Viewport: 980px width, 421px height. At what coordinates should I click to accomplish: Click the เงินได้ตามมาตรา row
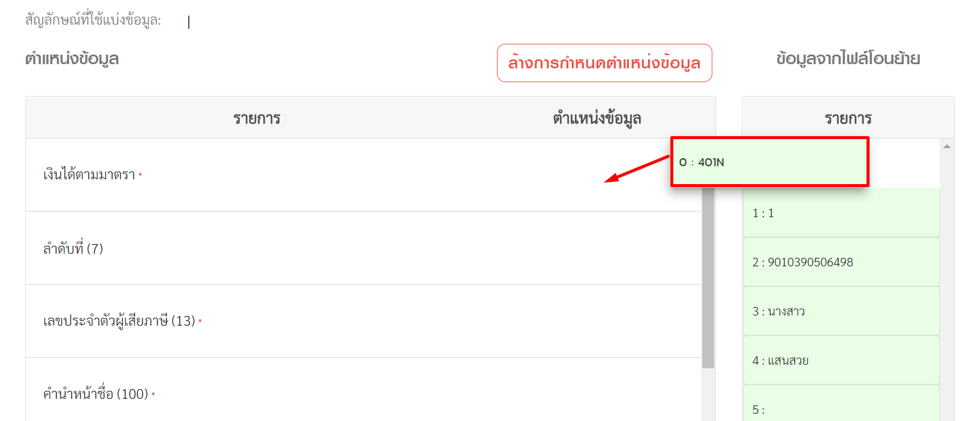tap(363, 175)
